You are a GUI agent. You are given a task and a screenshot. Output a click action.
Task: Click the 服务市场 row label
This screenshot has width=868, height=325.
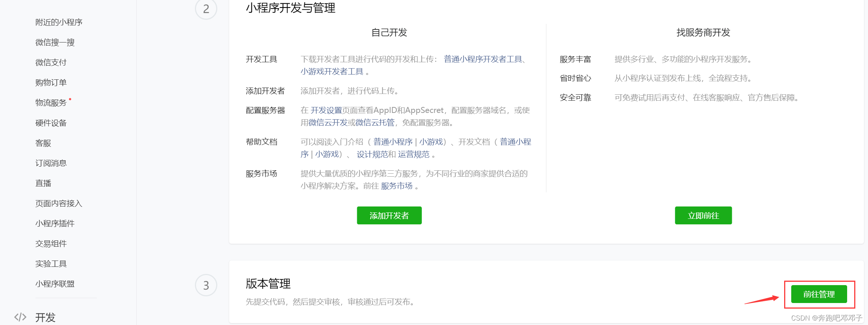(262, 174)
